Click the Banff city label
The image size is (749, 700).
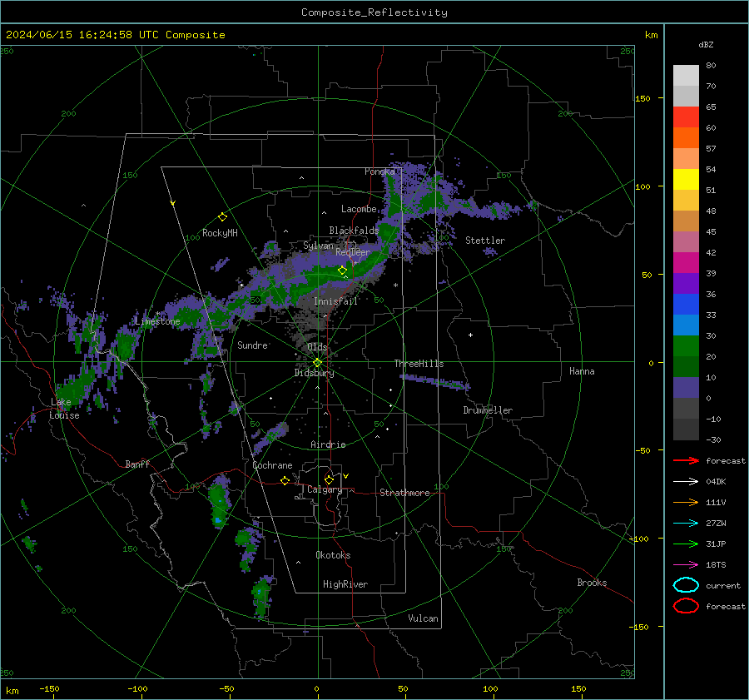(x=137, y=464)
